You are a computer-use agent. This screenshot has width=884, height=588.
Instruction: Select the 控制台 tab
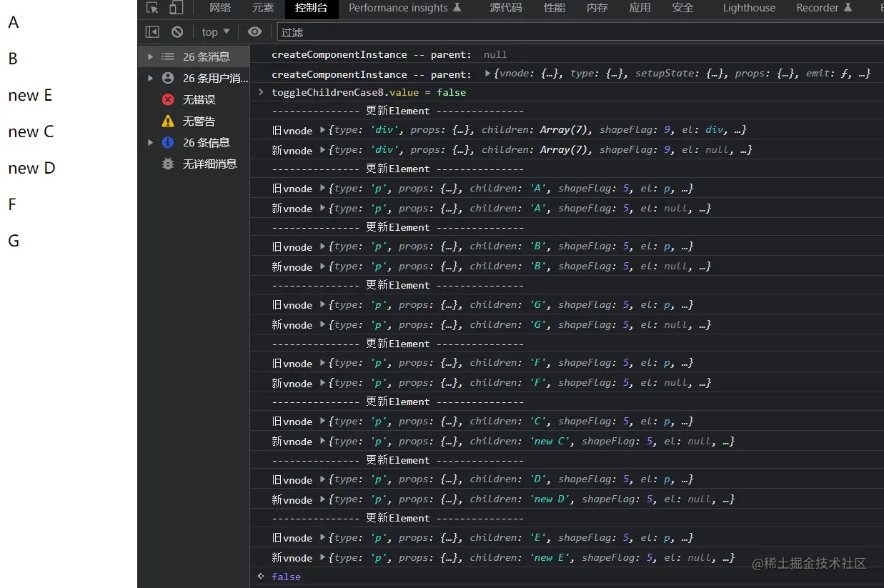coord(311,8)
